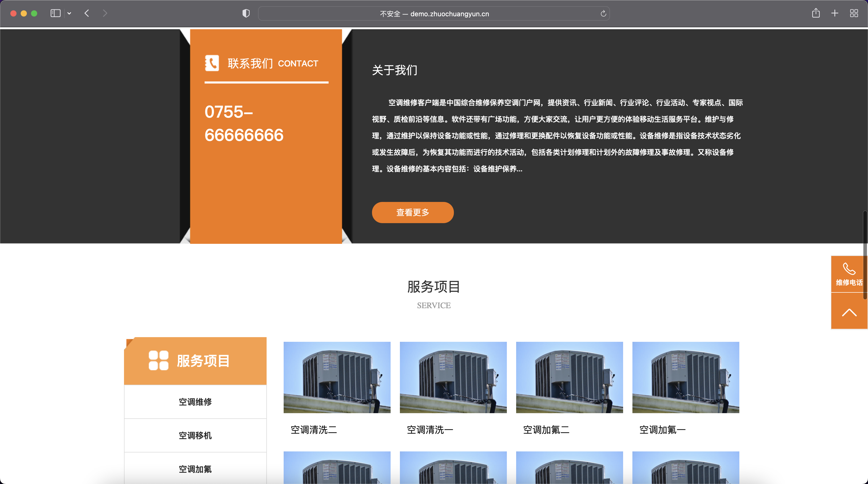Open the 空调维修 category
This screenshot has height=484, width=868.
coord(195,402)
